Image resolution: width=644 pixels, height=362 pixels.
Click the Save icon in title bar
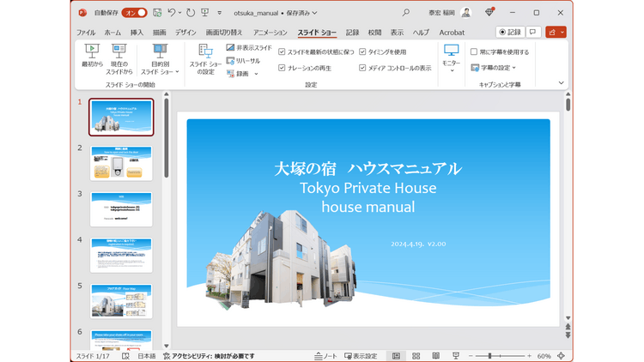[x=157, y=13]
